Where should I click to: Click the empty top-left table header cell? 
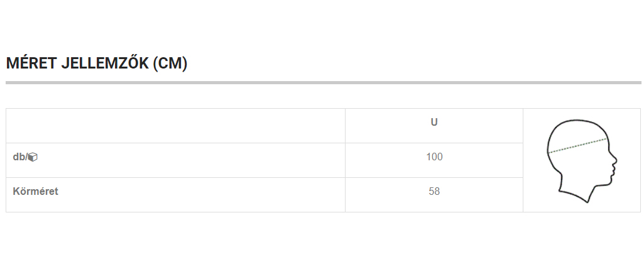click(x=175, y=126)
